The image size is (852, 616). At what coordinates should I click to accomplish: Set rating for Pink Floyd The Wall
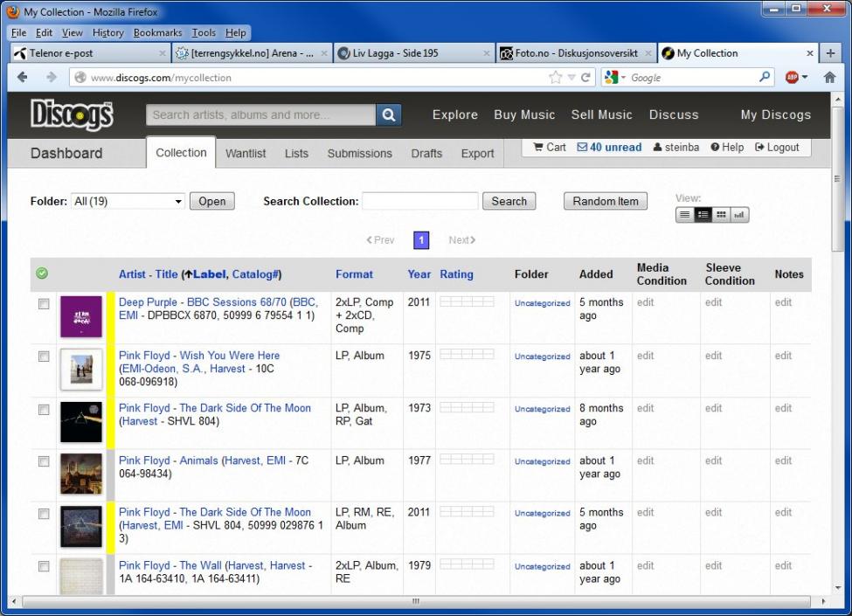(x=467, y=564)
